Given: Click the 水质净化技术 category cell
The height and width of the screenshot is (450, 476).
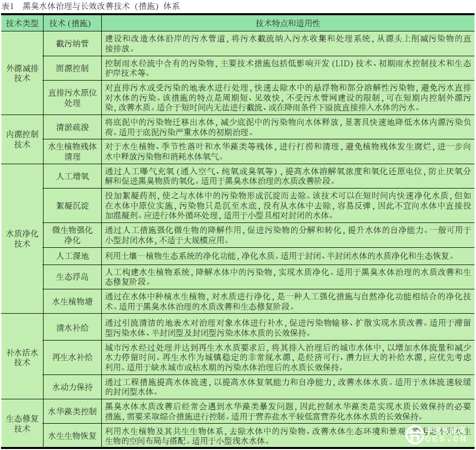Looking at the screenshot, I should pos(22,238).
